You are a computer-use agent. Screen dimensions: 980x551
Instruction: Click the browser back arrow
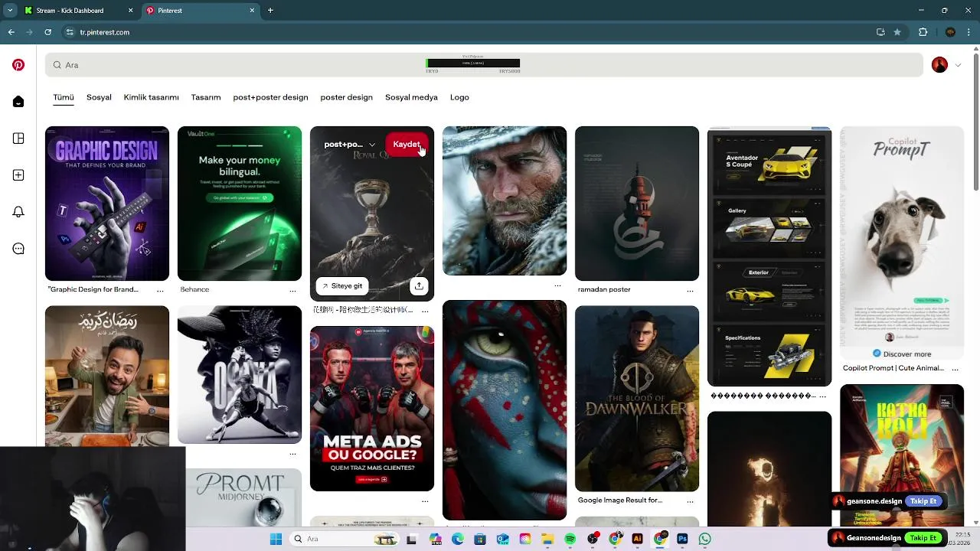click(11, 32)
